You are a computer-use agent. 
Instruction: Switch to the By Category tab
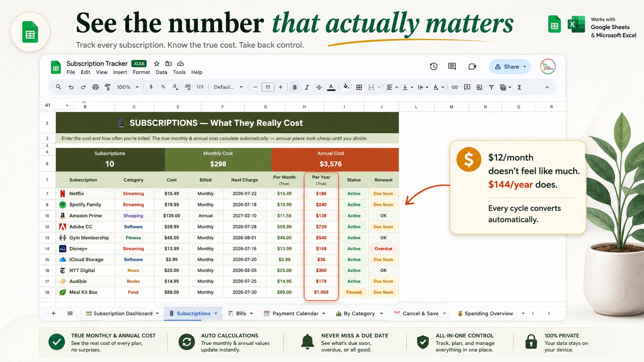359,314
